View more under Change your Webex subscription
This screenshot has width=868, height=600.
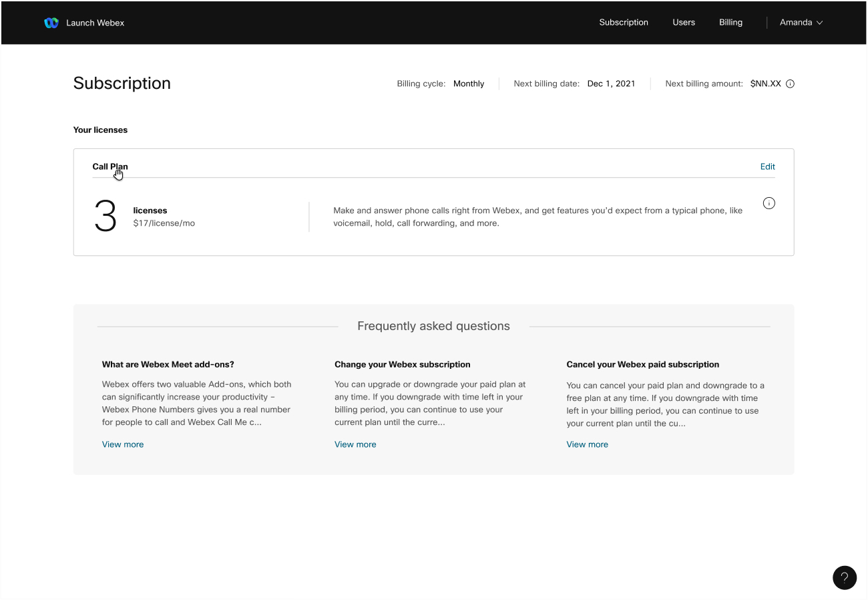(355, 444)
